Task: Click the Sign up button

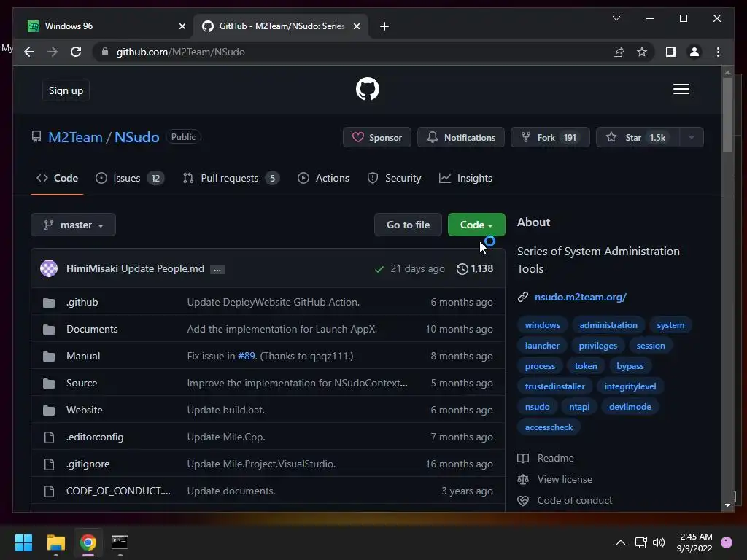Action: coord(66,90)
